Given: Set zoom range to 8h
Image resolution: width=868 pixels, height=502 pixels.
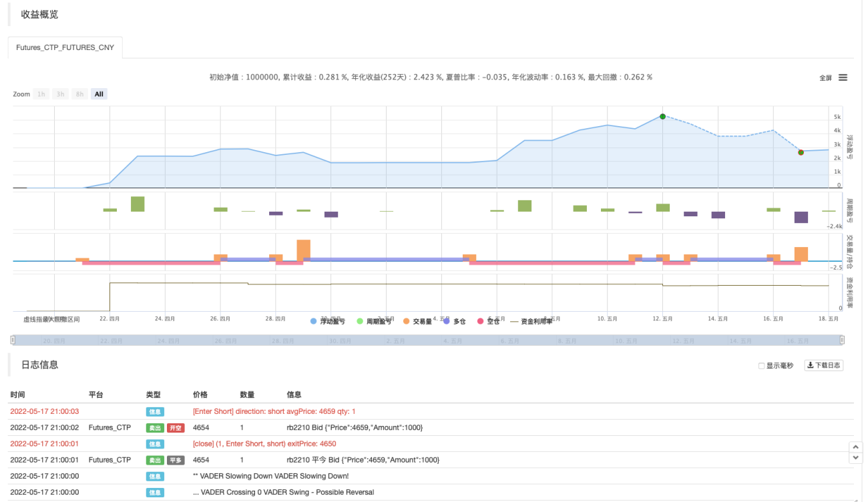Looking at the screenshot, I should click(x=80, y=94).
